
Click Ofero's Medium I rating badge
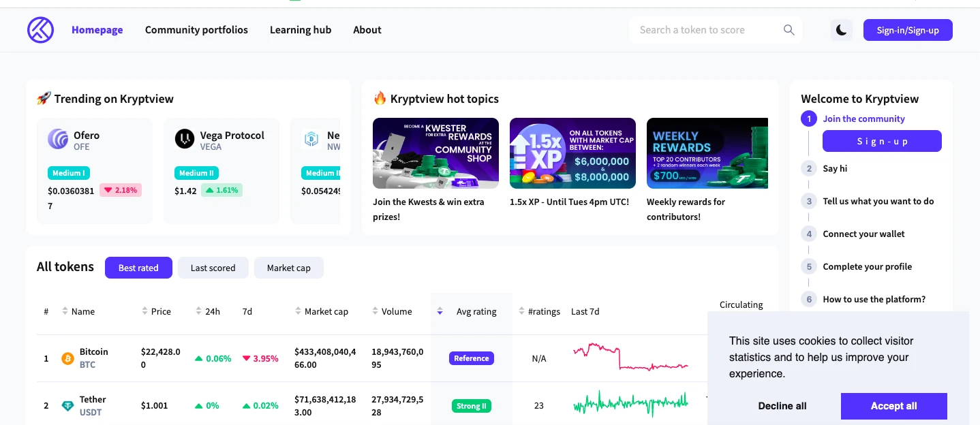pyautogui.click(x=69, y=173)
